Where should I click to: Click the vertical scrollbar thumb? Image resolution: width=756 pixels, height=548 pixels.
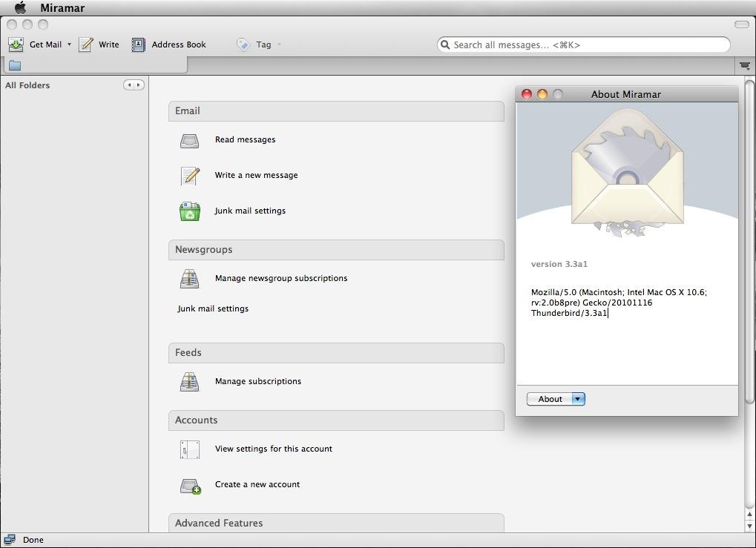(749, 242)
